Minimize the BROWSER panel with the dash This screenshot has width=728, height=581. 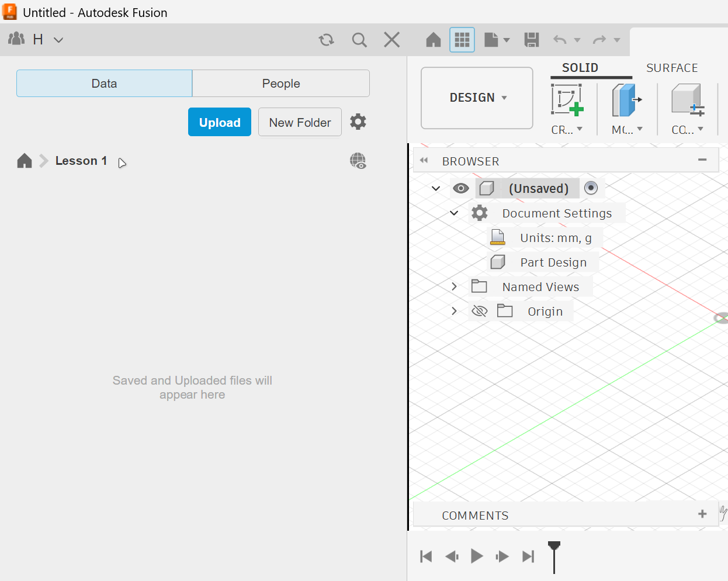pyautogui.click(x=702, y=160)
